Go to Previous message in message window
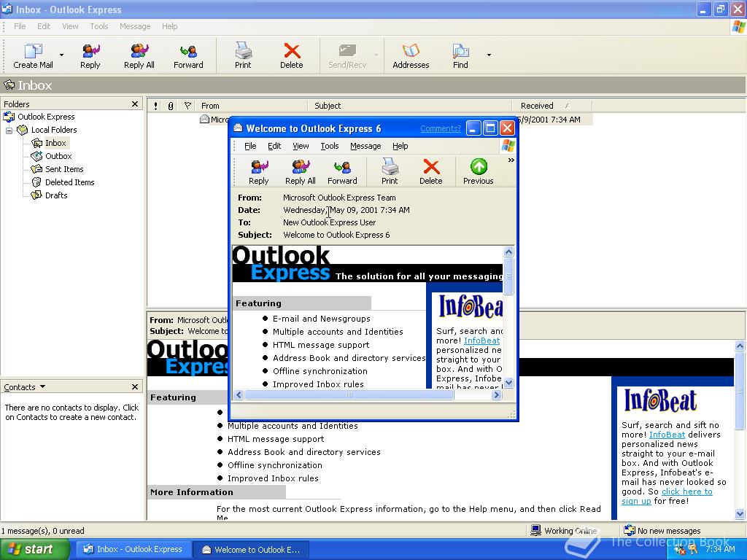Viewport: 747px width, 560px height. 479,172
